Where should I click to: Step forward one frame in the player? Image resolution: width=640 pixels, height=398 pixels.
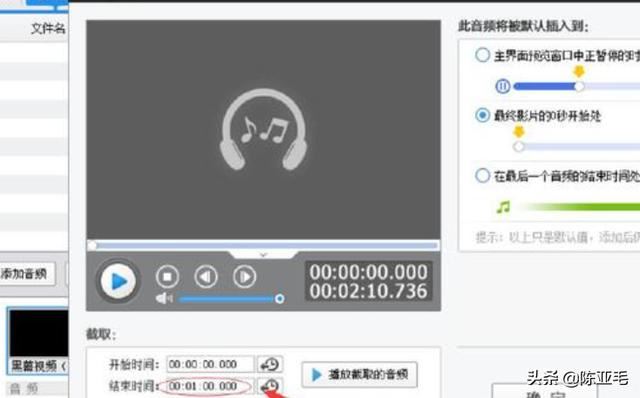click(x=244, y=277)
